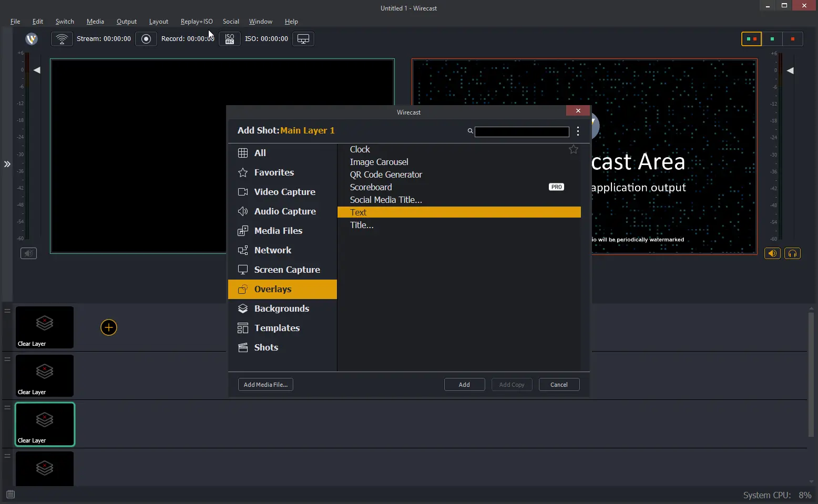Open the status bar icon at bottom-left
Screen dimensions: 818x504
pyautogui.click(x=11, y=495)
